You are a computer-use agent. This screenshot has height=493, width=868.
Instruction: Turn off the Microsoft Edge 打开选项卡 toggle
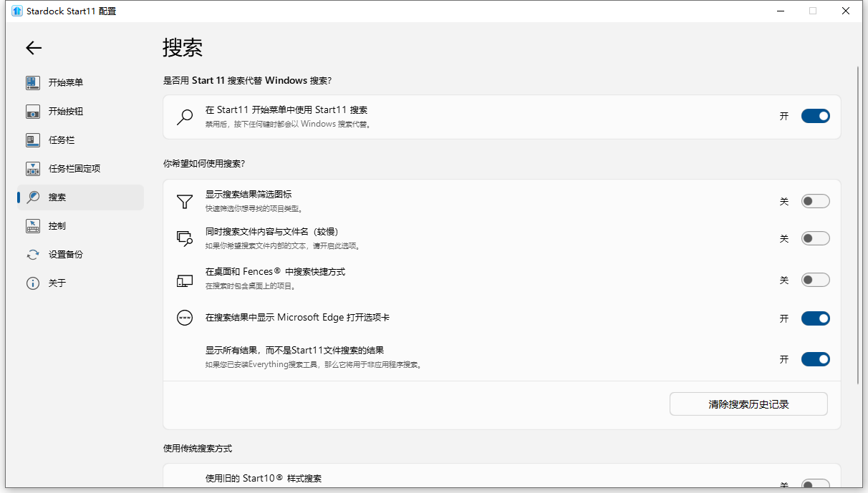815,318
